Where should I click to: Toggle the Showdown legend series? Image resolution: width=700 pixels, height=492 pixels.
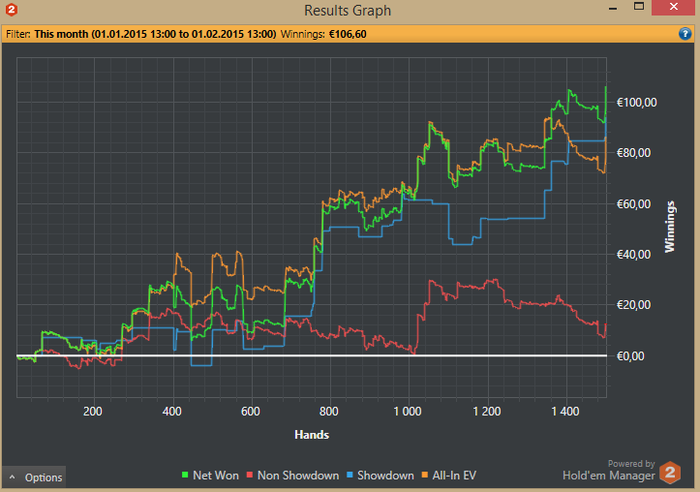(x=380, y=475)
